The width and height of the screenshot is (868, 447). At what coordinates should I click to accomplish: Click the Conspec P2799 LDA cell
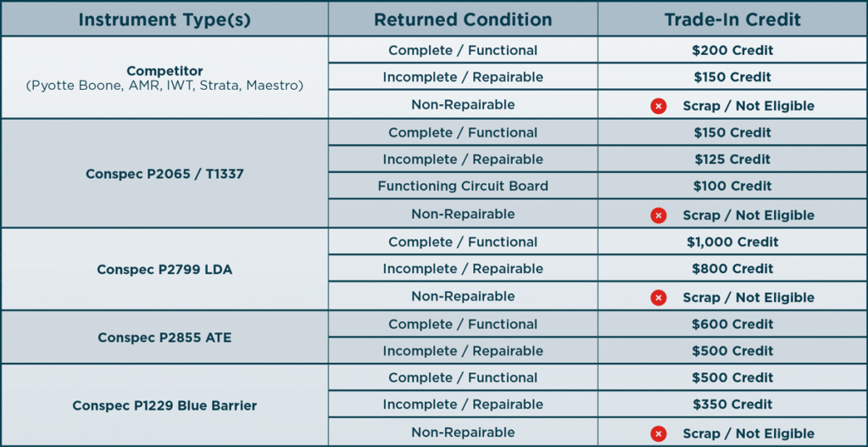pyautogui.click(x=164, y=269)
